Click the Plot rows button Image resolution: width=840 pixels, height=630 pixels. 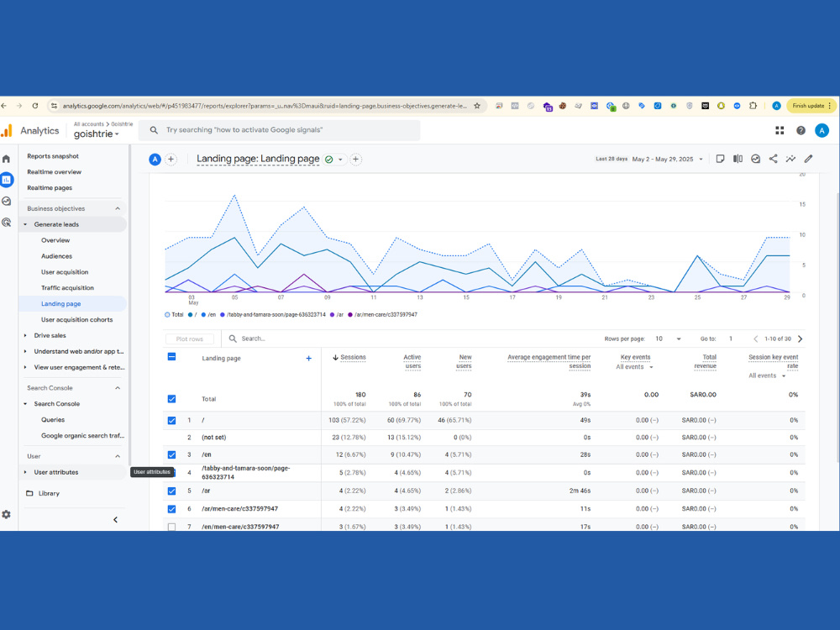[190, 339]
